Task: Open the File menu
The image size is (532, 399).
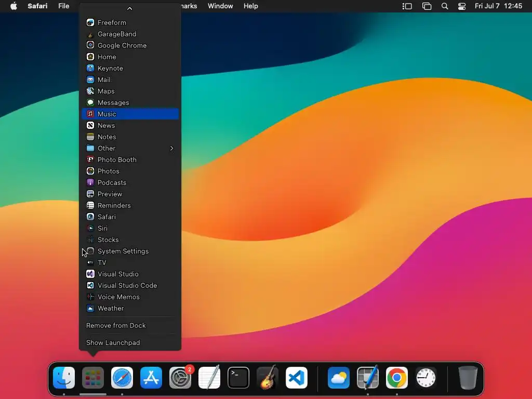Action: click(x=63, y=6)
